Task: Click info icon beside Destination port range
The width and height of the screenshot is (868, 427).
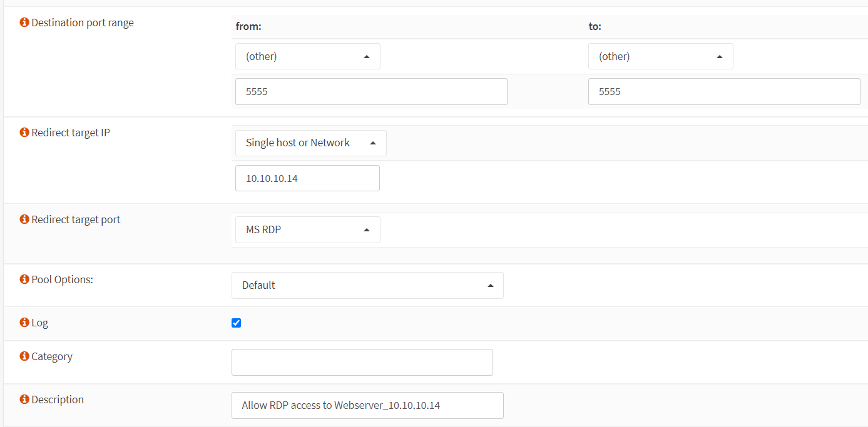Action: pos(24,23)
